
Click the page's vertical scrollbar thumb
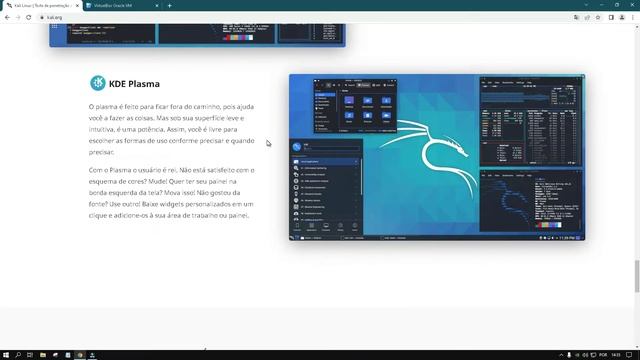click(637, 276)
